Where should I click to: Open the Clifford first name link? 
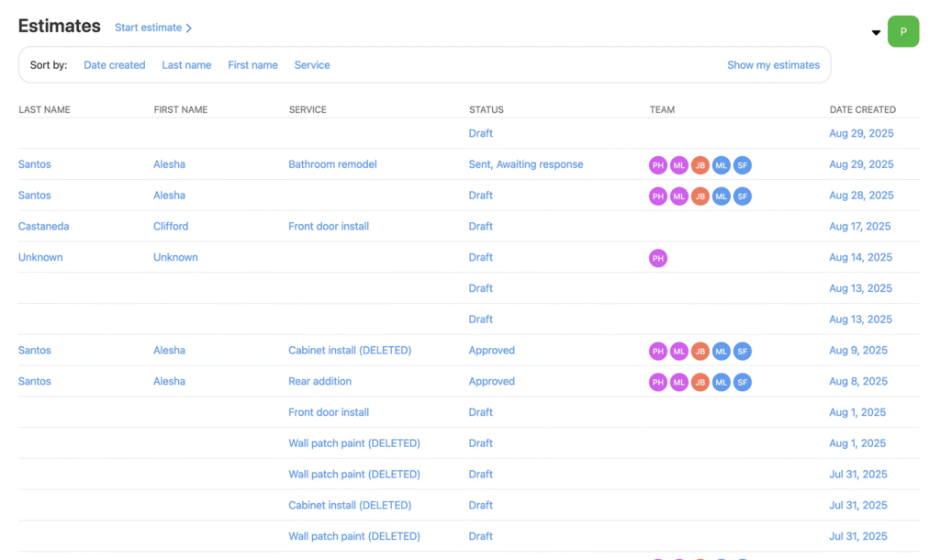(171, 227)
